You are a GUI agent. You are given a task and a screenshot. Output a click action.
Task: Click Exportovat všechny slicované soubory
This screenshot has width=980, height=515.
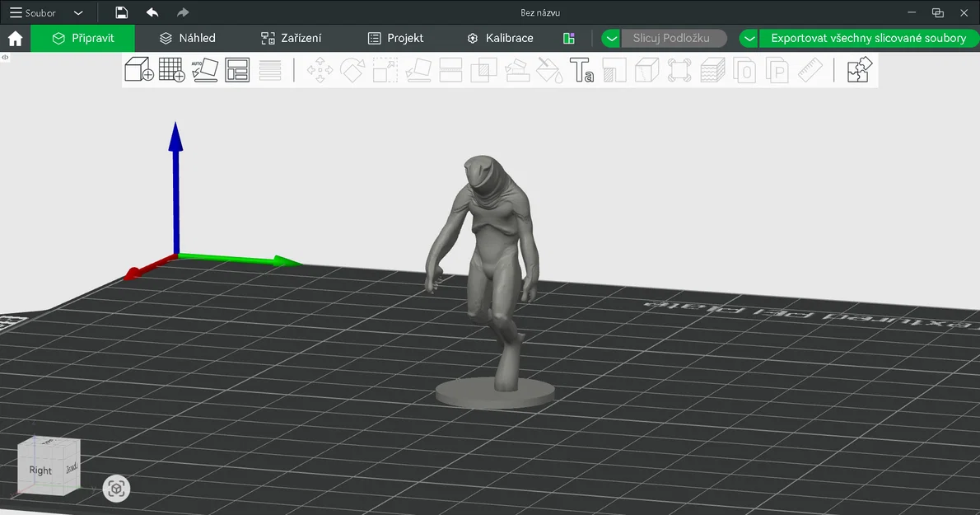(868, 38)
